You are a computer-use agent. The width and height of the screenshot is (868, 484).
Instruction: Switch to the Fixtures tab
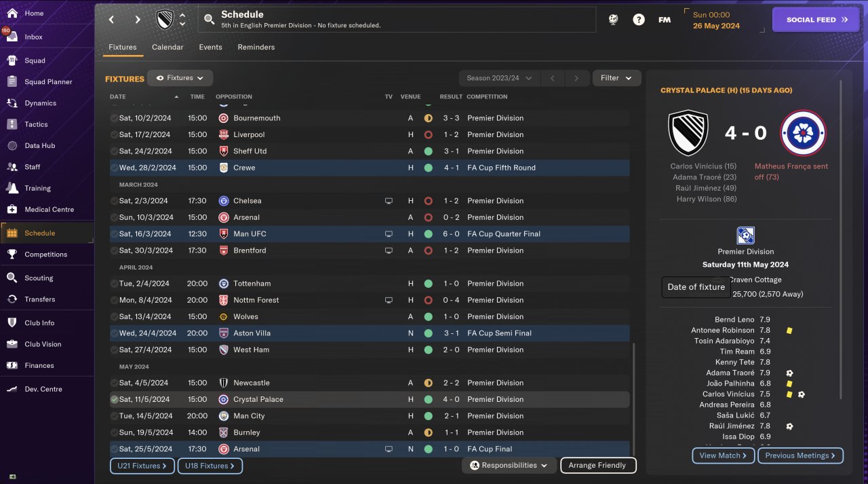click(123, 48)
